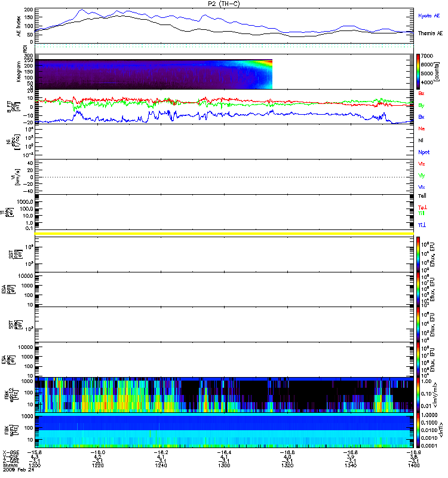Click the 1400 time tick label
The image size is (448, 478).
point(413,465)
